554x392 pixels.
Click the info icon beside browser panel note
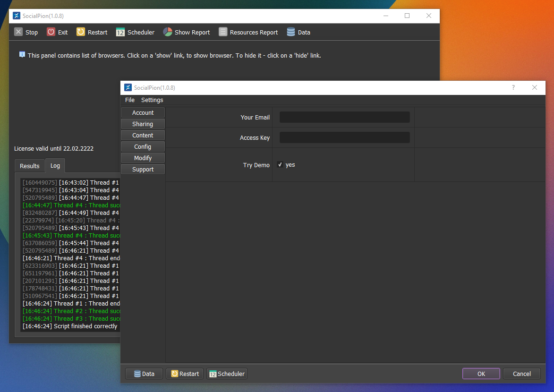point(22,55)
